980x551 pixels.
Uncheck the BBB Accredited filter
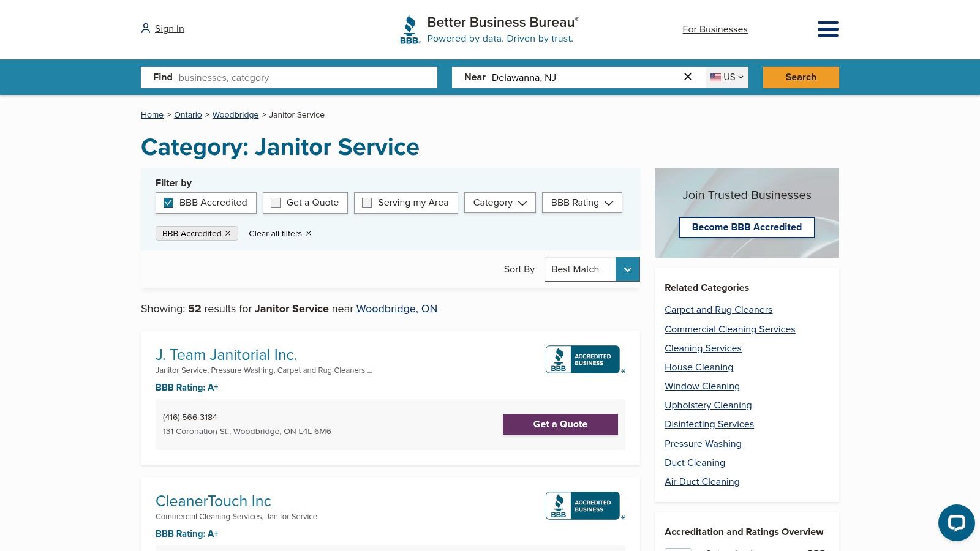(168, 202)
